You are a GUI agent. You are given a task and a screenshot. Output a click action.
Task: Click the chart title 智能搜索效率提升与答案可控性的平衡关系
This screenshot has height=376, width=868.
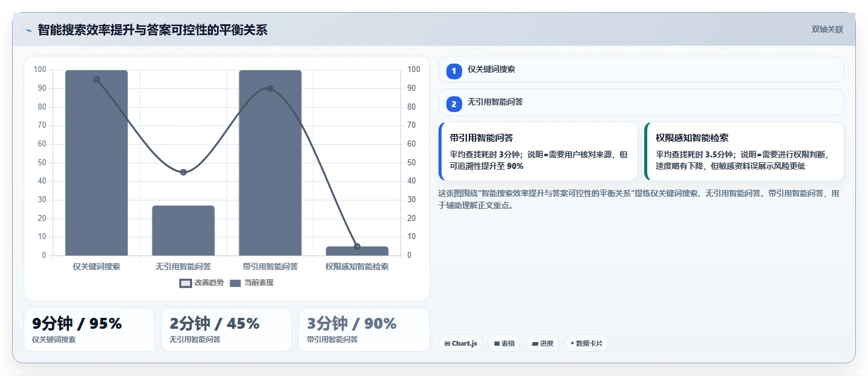pos(152,30)
